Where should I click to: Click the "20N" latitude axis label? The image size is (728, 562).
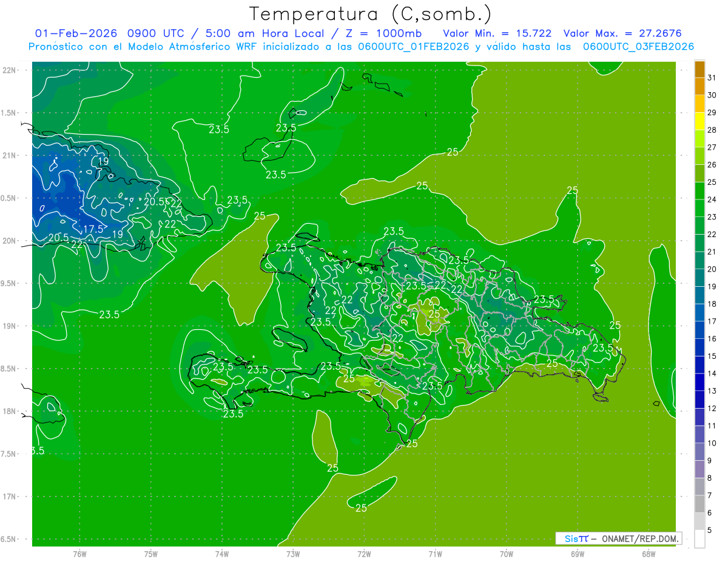(9, 241)
